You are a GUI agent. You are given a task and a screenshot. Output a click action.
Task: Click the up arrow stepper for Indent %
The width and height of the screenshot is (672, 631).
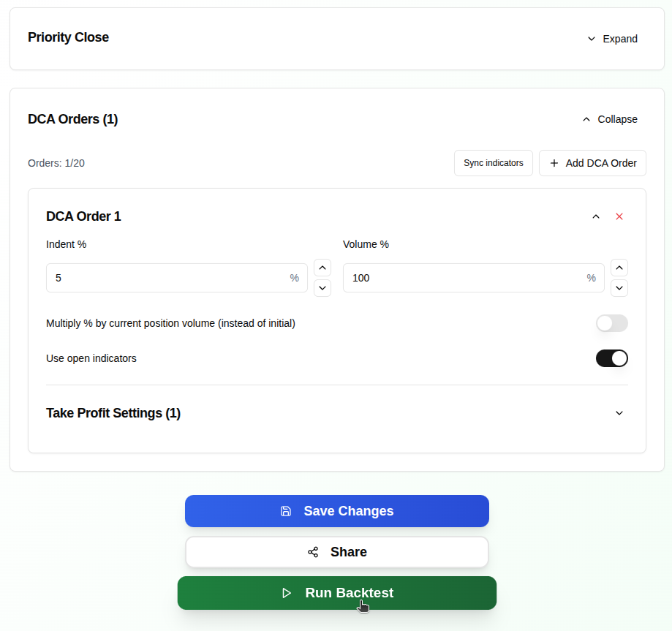322,268
